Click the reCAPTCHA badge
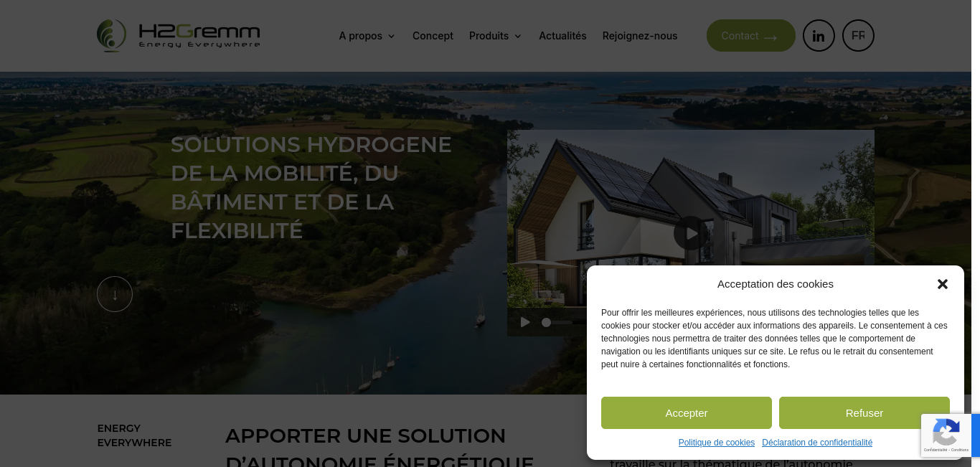The height and width of the screenshot is (467, 980). click(x=946, y=435)
